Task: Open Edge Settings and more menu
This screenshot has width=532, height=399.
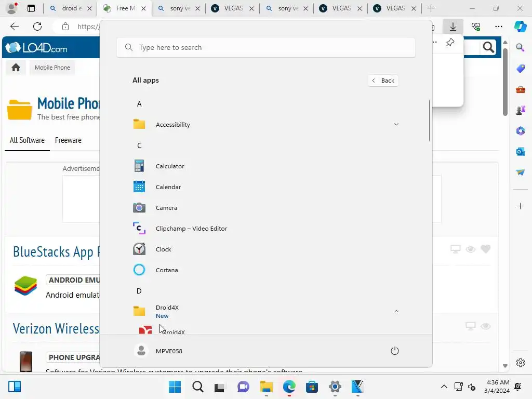Action: click(x=498, y=26)
